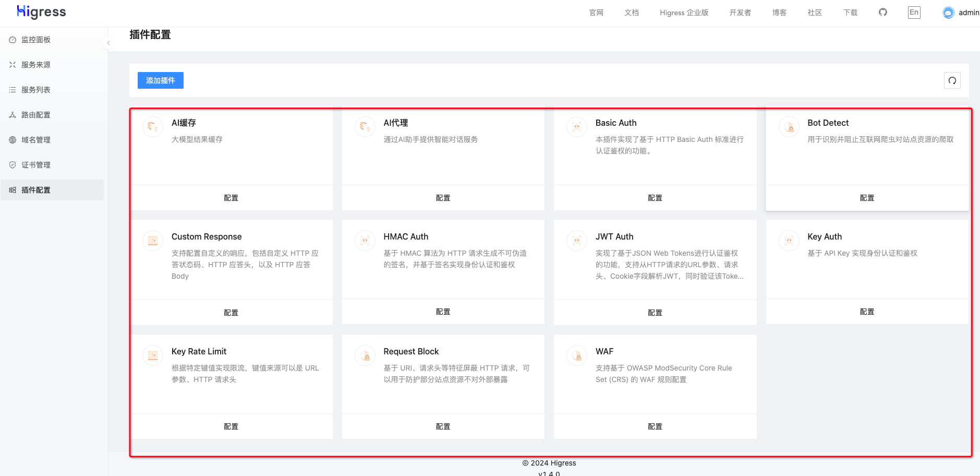Click 配置 under Bot Detect
This screenshot has width=980, height=476.
pos(867,198)
